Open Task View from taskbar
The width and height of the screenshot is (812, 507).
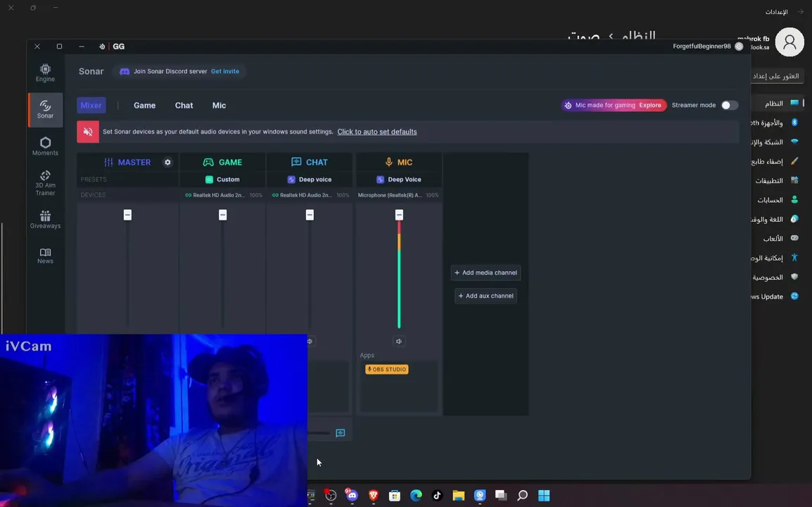501,496
